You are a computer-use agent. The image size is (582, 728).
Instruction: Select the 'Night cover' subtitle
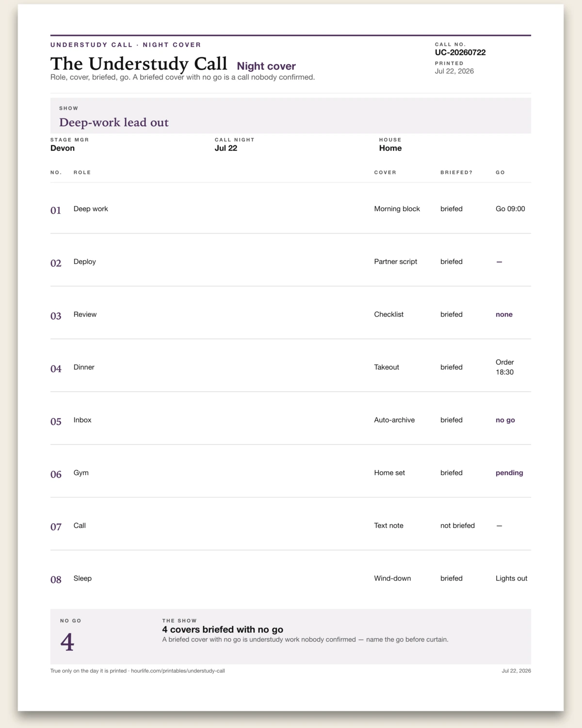point(266,66)
